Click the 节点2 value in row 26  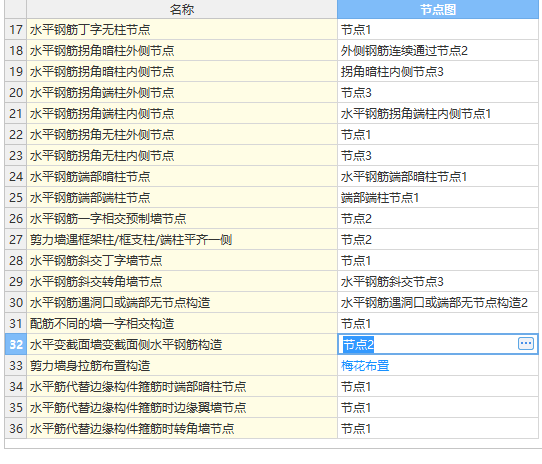click(438, 219)
